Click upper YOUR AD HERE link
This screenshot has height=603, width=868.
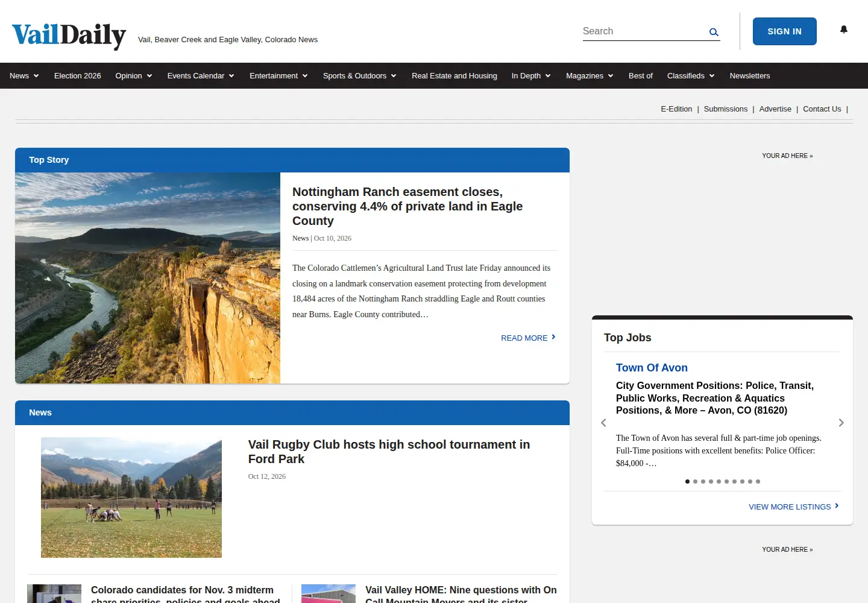[x=787, y=156]
